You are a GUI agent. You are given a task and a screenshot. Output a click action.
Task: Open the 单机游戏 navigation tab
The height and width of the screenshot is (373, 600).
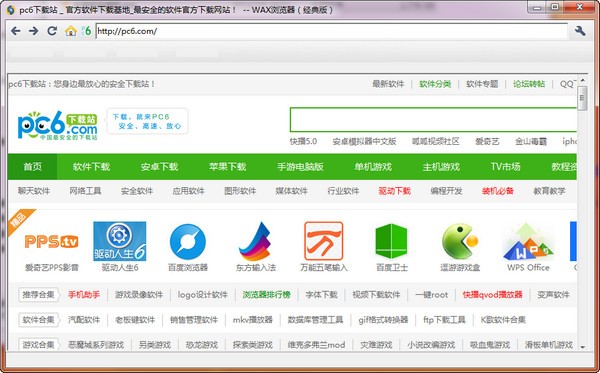(x=373, y=167)
